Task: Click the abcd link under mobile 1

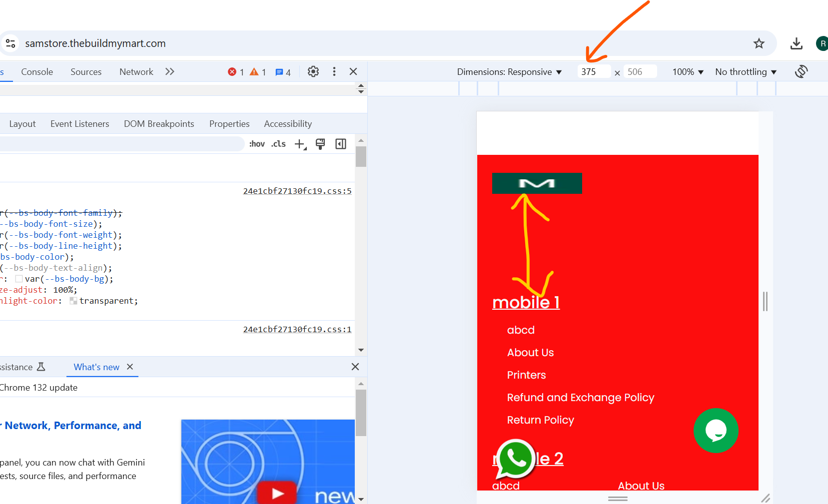Action: [521, 330]
